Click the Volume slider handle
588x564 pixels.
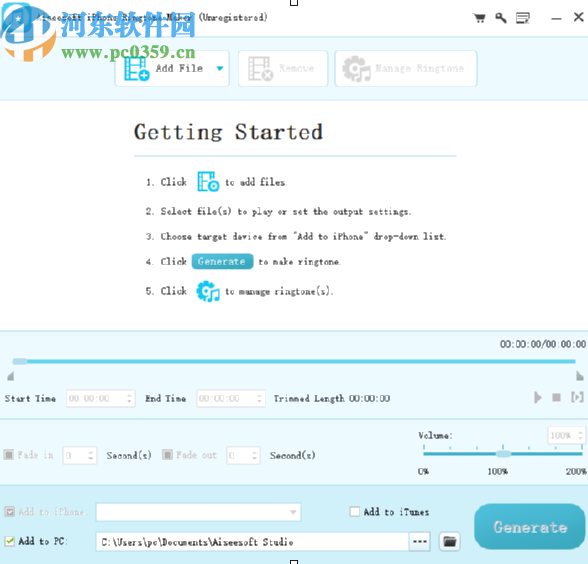503,454
